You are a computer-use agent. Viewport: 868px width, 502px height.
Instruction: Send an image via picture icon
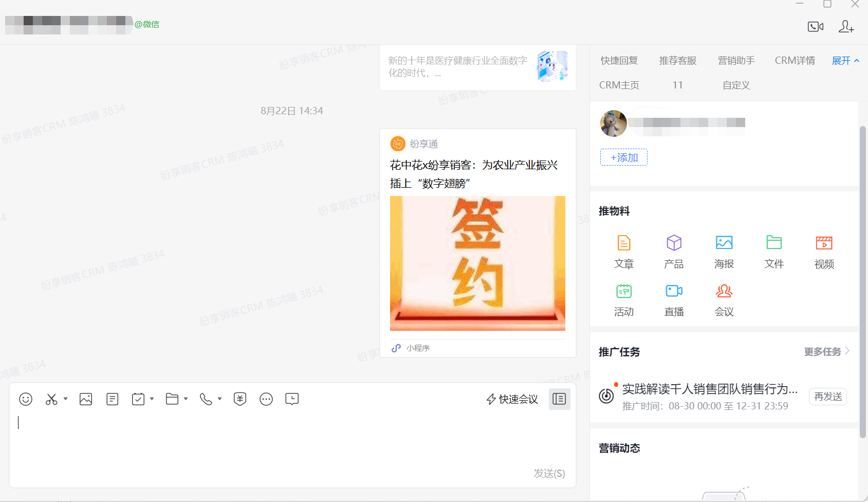click(86, 399)
